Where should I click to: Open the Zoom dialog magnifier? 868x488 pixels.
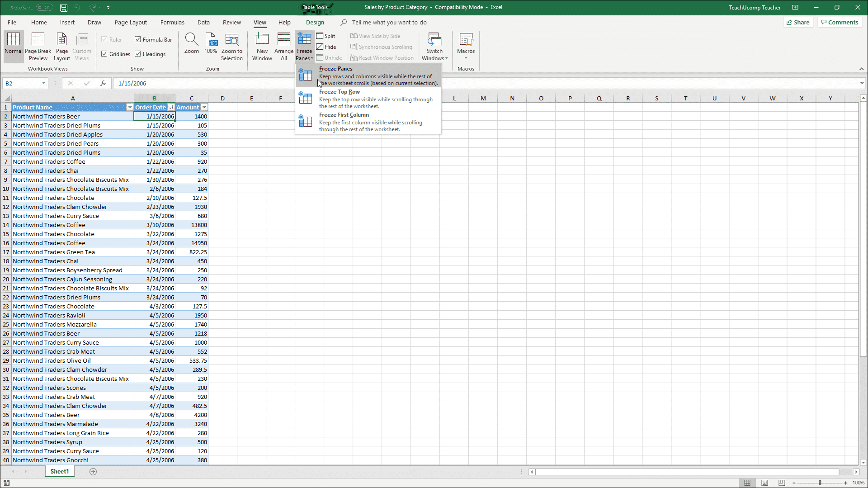point(192,43)
